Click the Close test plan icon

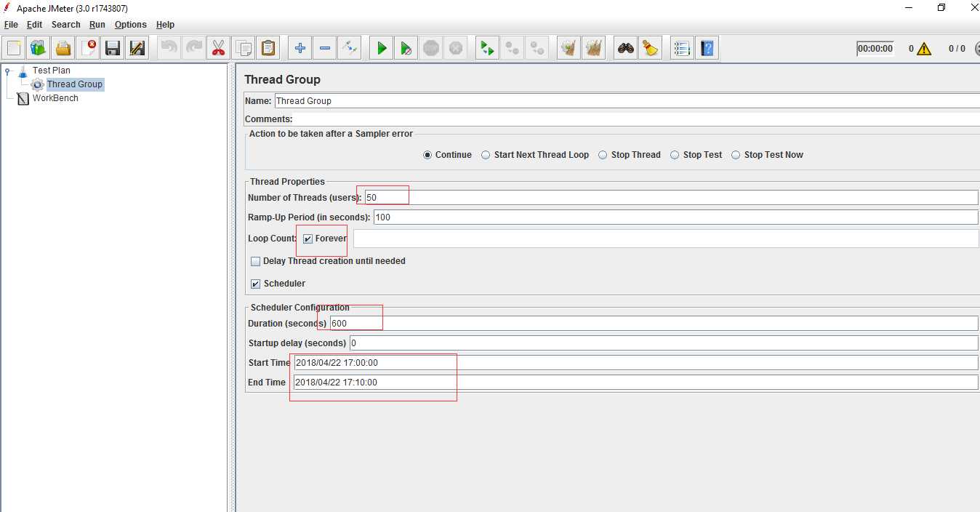click(x=88, y=49)
